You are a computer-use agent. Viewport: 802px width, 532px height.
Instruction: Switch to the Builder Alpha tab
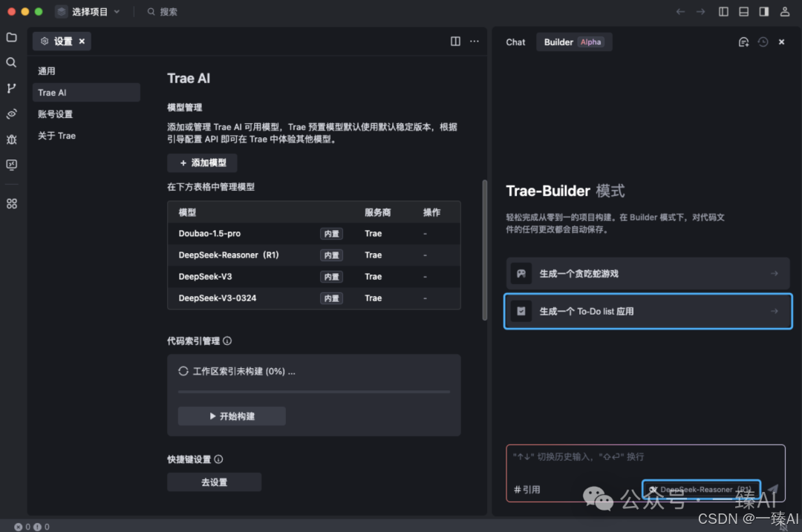pyautogui.click(x=574, y=42)
